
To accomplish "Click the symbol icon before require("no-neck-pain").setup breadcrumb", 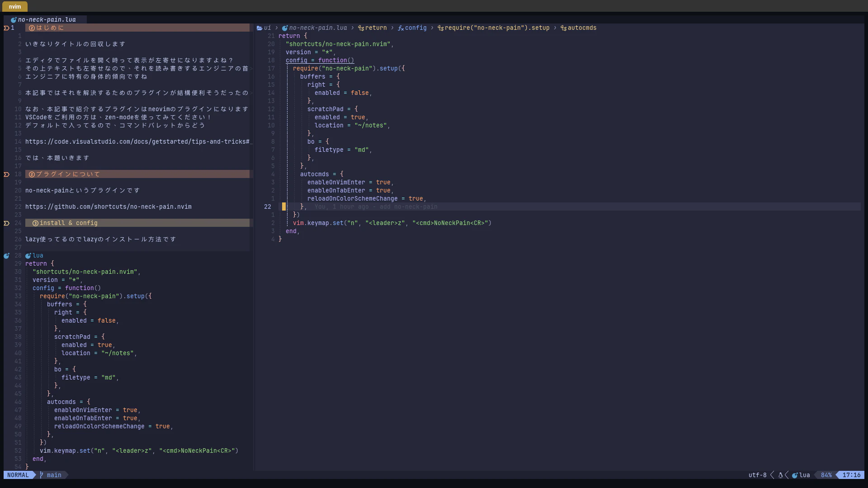I will (x=440, y=28).
